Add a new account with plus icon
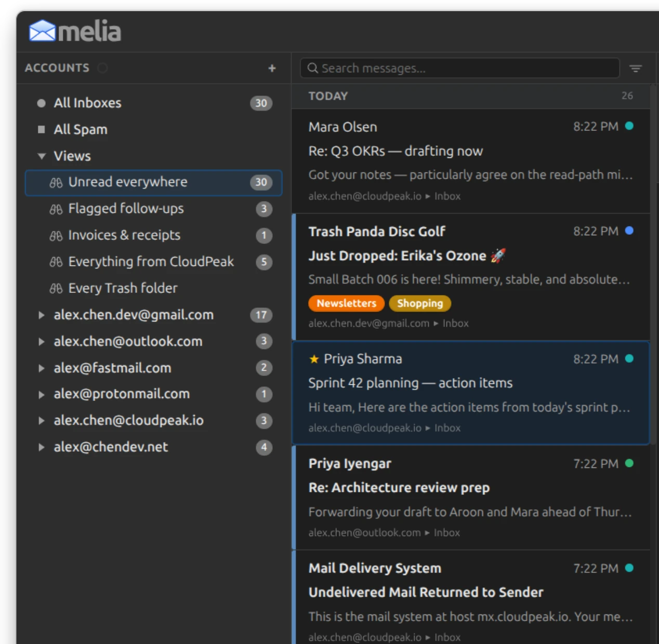The image size is (659, 644). coord(272,68)
